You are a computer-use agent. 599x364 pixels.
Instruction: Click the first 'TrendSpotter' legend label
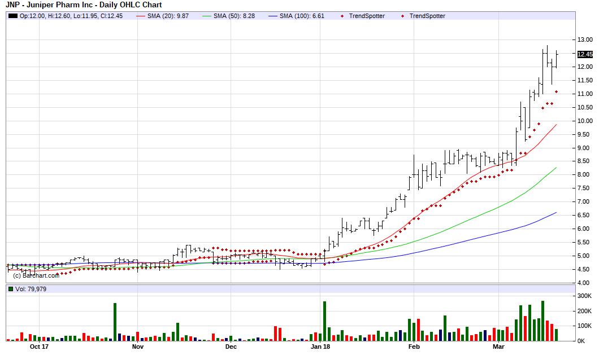pos(367,16)
